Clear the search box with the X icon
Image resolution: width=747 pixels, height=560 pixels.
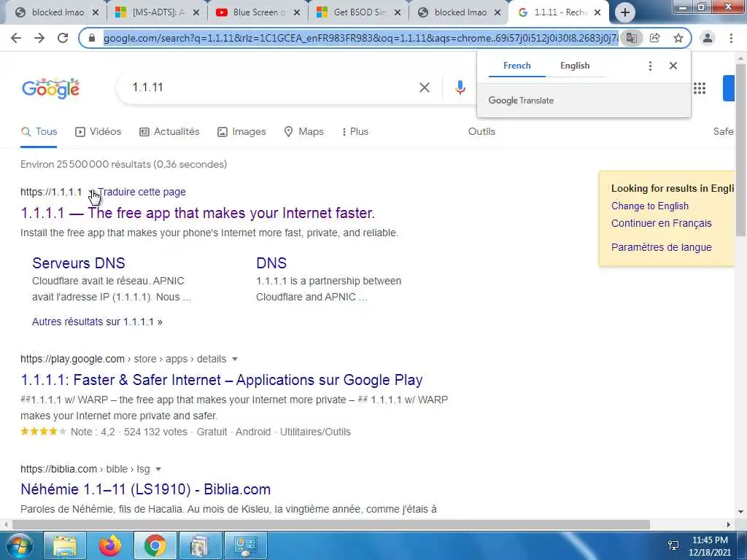tap(425, 87)
